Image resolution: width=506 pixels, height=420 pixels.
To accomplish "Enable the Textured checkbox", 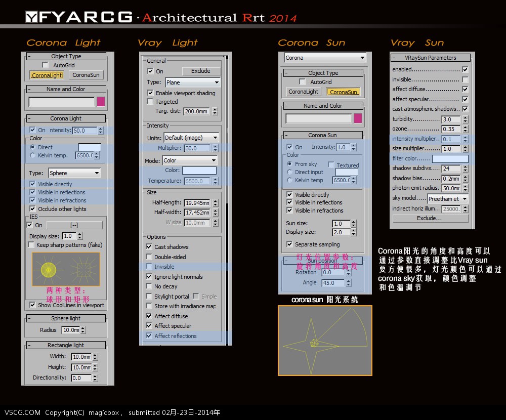I will coord(331,164).
